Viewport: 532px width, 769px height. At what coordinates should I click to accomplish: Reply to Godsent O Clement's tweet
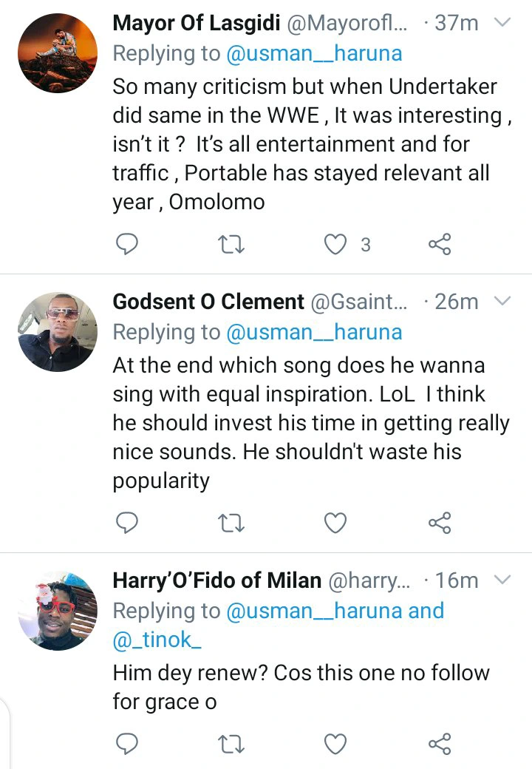127,522
